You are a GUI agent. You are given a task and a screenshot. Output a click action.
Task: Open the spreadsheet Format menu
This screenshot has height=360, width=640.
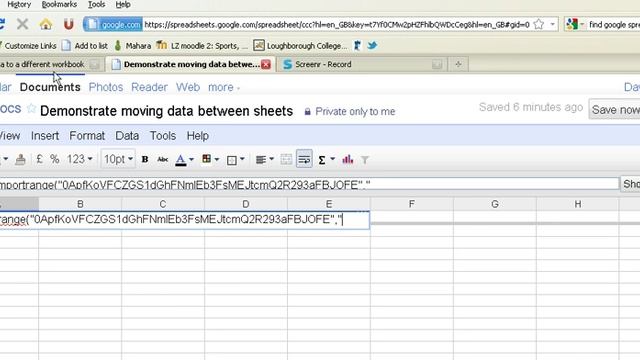coord(87,136)
